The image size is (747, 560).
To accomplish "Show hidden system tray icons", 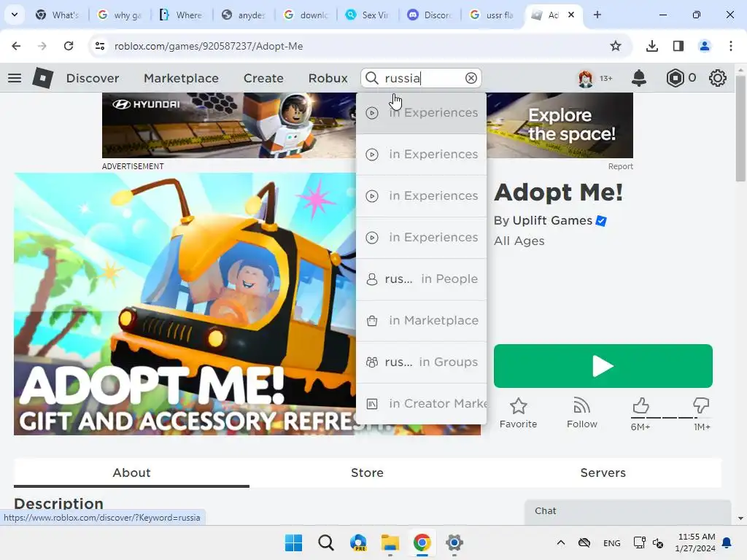I will [561, 542].
